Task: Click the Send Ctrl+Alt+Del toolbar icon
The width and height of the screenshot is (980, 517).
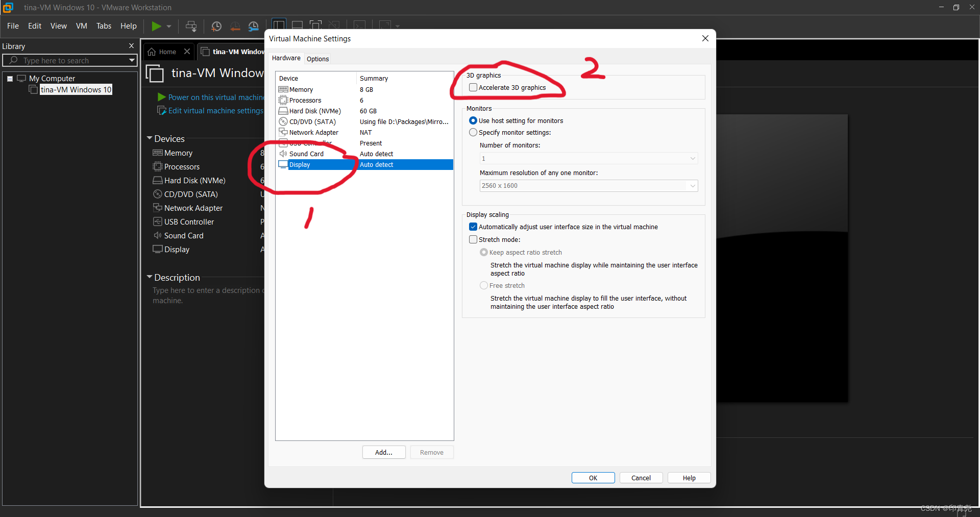Action: point(191,26)
